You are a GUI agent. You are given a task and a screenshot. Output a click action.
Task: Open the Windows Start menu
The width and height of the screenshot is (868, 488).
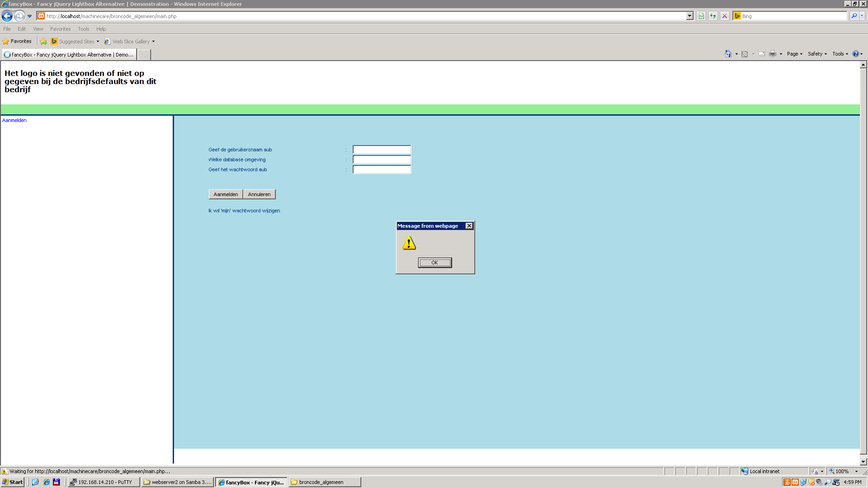(13, 482)
